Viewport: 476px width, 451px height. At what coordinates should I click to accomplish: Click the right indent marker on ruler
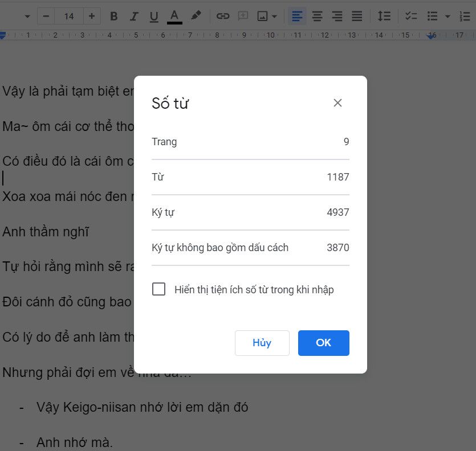[430, 36]
